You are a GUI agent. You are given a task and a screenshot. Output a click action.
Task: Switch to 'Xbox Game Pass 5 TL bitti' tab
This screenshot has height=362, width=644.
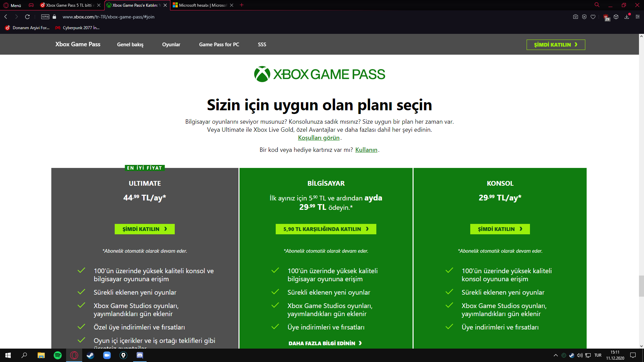70,5
